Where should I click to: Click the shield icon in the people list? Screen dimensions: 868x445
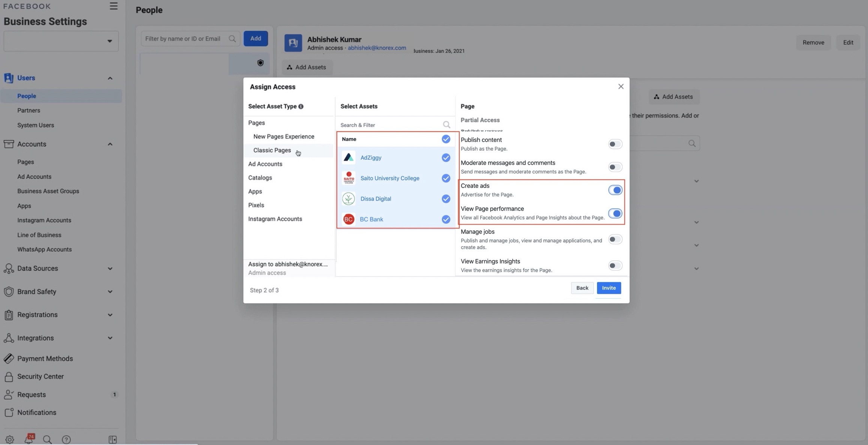pos(260,63)
